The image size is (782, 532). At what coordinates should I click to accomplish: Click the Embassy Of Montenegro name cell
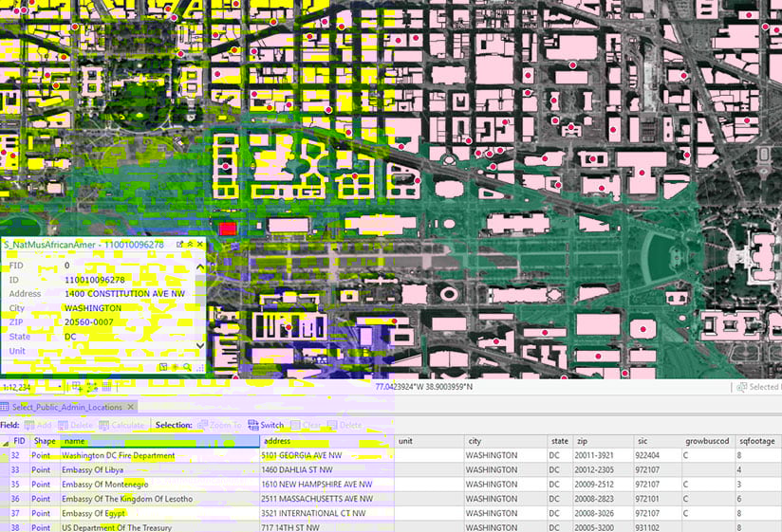coord(159,485)
